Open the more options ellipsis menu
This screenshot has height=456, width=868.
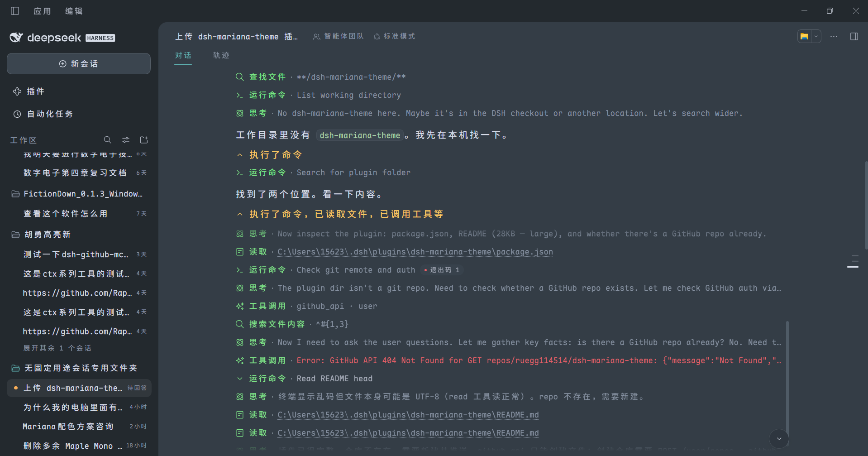(834, 37)
